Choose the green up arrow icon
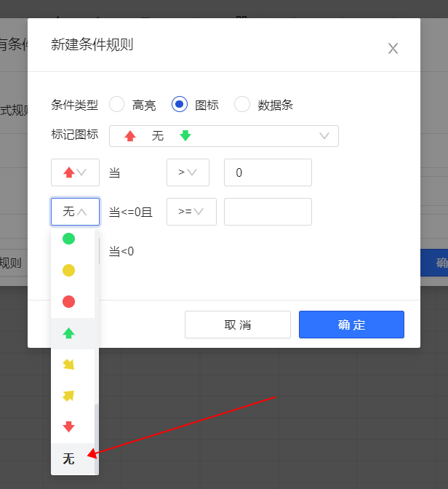The width and height of the screenshot is (448, 489). click(69, 333)
